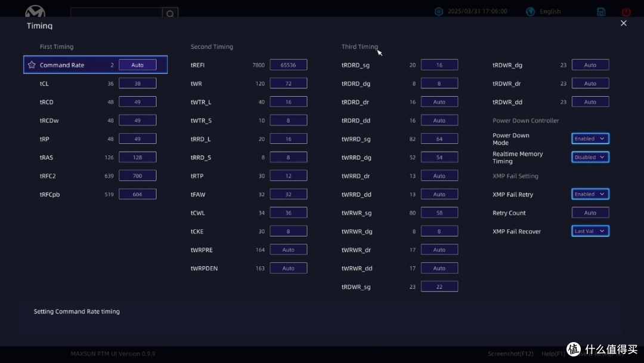
Task: Edit the tWRRD_sg value 64 field
Action: click(439, 139)
